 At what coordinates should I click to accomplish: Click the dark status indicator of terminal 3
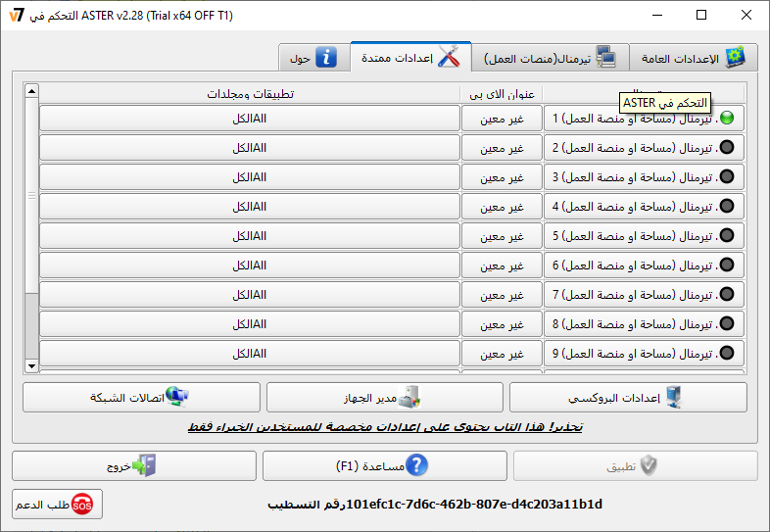click(x=727, y=176)
